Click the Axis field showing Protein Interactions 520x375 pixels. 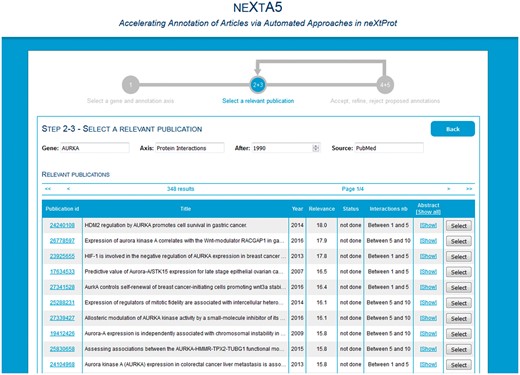tap(190, 148)
